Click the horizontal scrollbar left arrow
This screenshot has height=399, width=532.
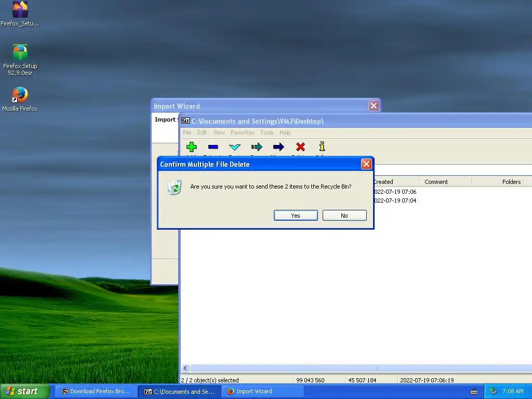click(x=185, y=368)
